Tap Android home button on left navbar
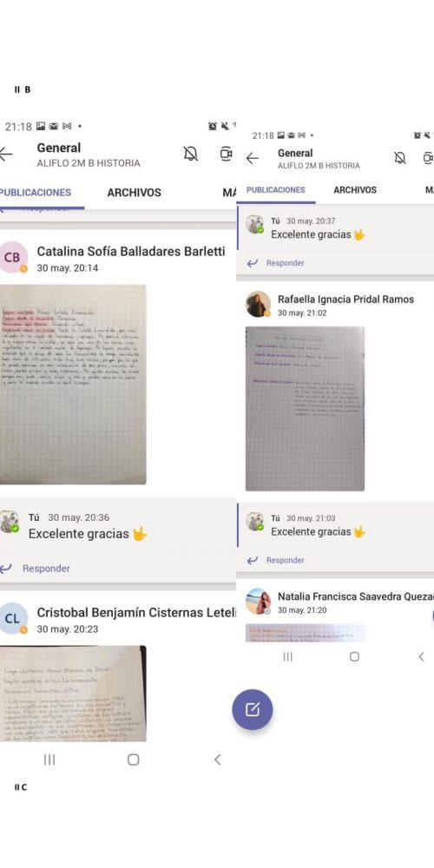The height and width of the screenshot is (868, 434). [x=134, y=759]
